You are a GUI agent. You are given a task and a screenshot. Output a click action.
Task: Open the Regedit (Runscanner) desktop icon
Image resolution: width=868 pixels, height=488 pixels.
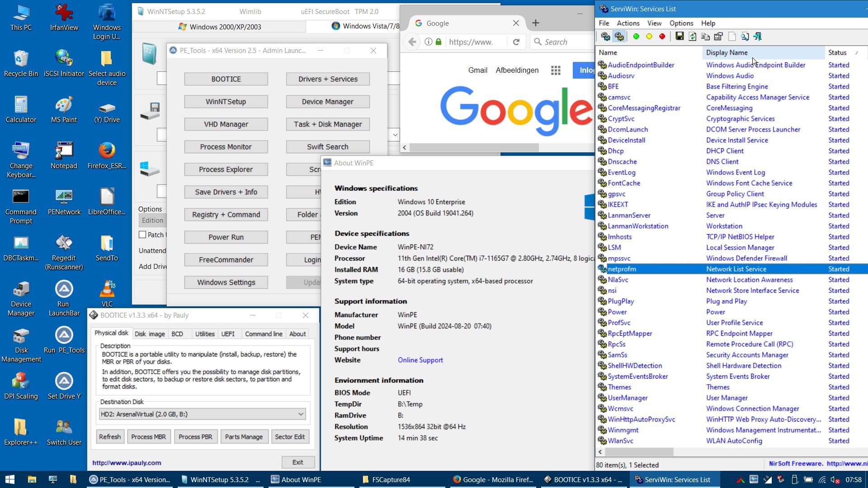[x=64, y=253]
